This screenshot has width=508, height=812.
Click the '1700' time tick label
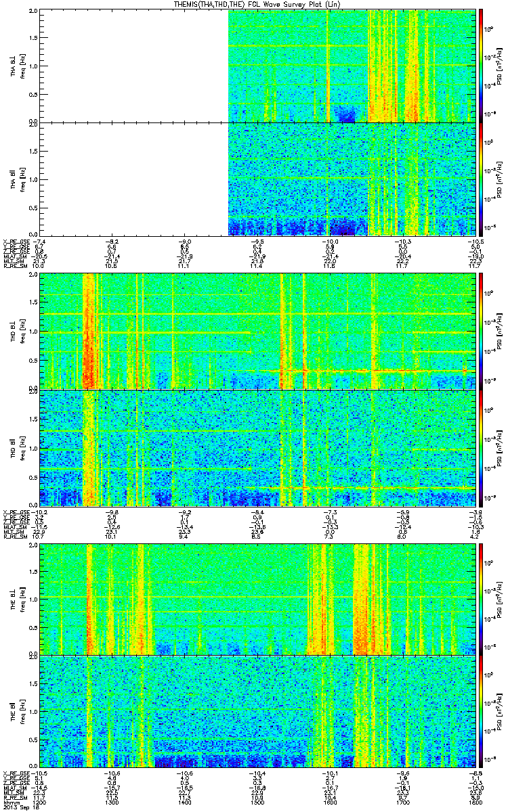pos(402,803)
